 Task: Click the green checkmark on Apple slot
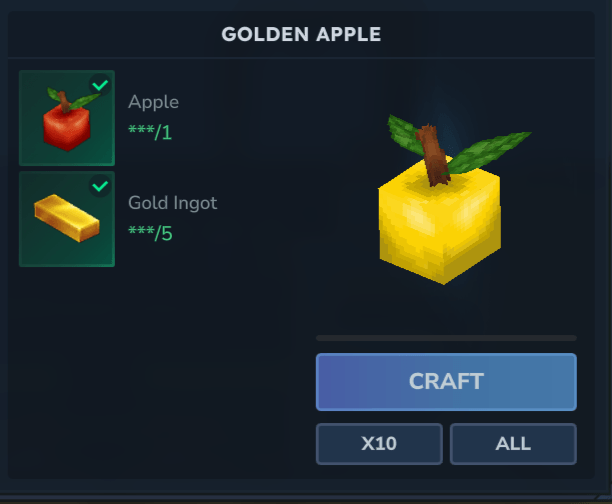pyautogui.click(x=100, y=84)
